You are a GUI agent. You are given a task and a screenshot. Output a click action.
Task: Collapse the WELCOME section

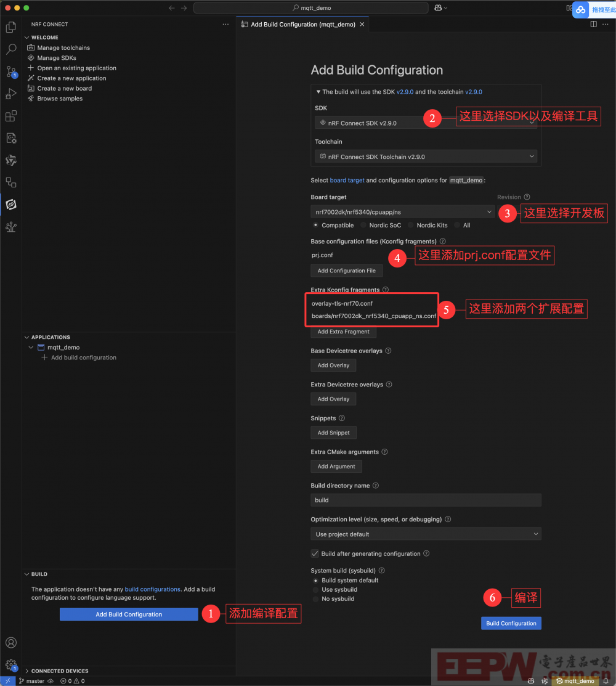26,38
